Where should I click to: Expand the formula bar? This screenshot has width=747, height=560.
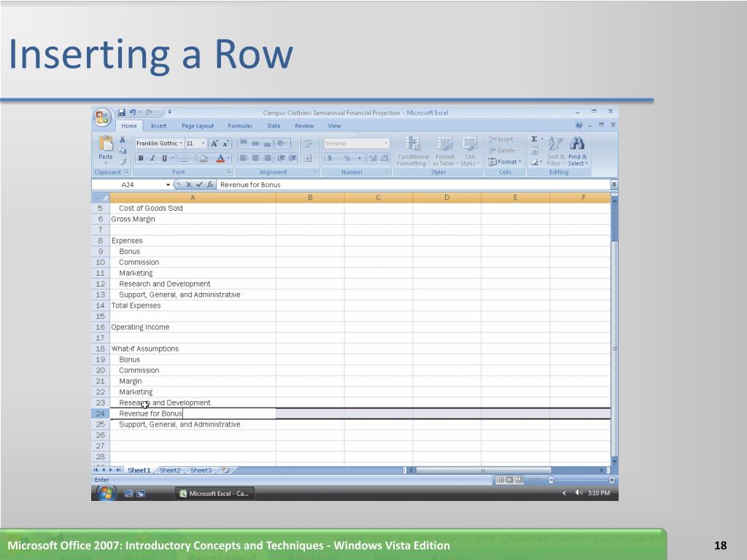point(614,184)
